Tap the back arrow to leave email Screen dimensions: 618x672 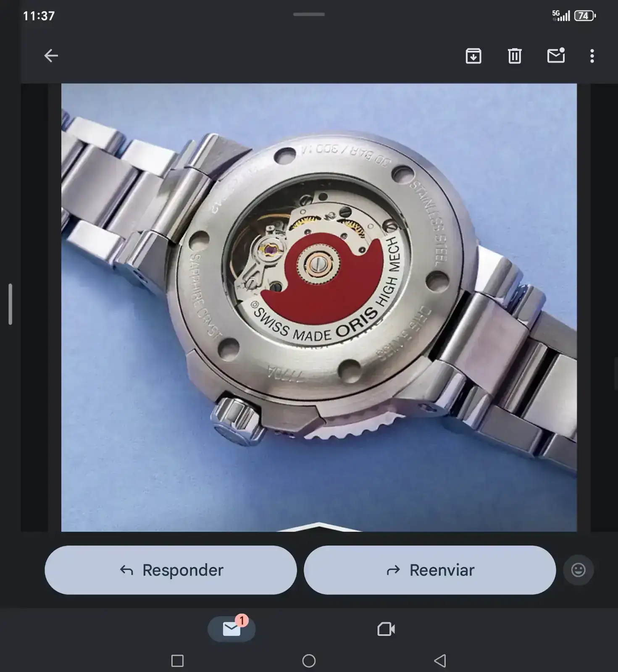coord(51,55)
